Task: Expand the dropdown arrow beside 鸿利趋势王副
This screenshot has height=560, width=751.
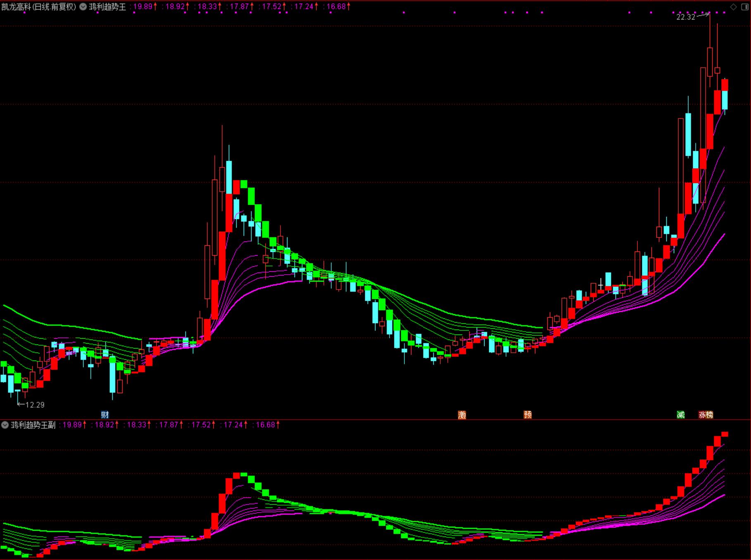Action: click(x=5, y=425)
